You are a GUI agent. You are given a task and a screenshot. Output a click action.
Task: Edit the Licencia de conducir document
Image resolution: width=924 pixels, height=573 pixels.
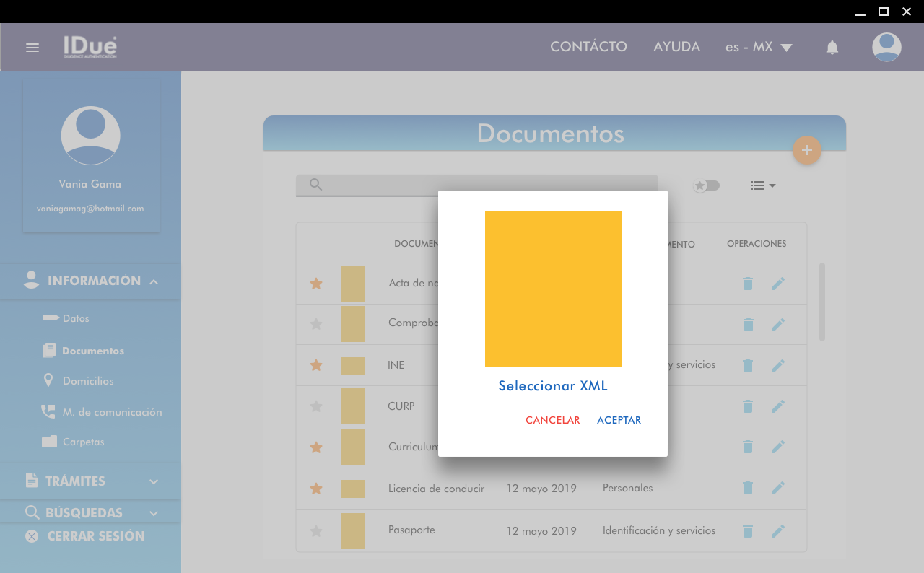777,489
